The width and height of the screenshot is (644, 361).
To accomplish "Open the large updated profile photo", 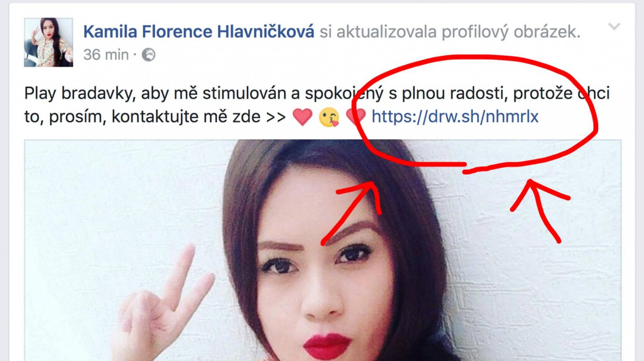I will tap(322, 250).
